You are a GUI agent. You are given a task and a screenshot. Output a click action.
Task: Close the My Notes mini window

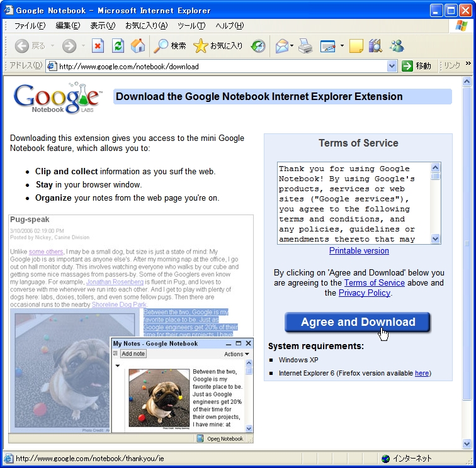point(248,343)
